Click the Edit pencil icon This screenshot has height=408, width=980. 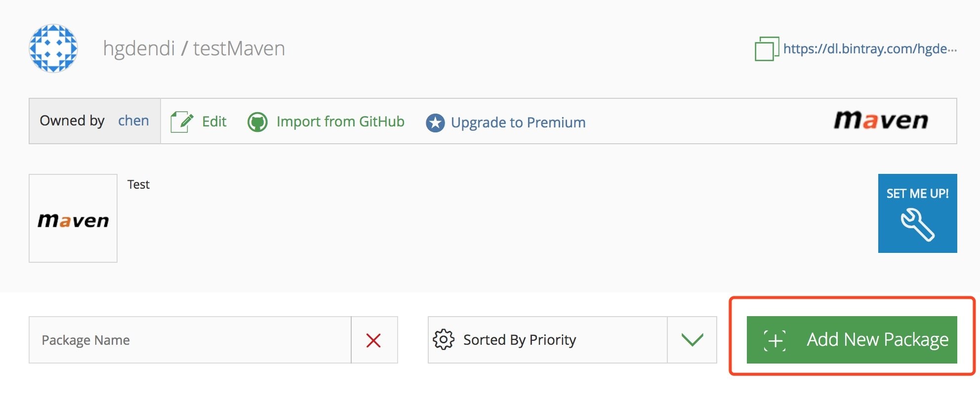181,122
